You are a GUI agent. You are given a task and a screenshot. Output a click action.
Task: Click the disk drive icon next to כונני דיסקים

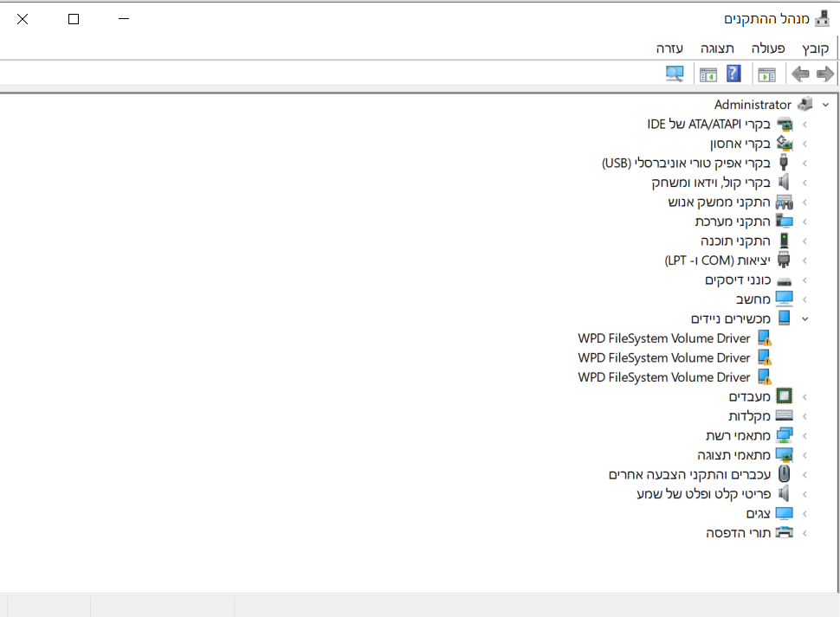pos(785,280)
